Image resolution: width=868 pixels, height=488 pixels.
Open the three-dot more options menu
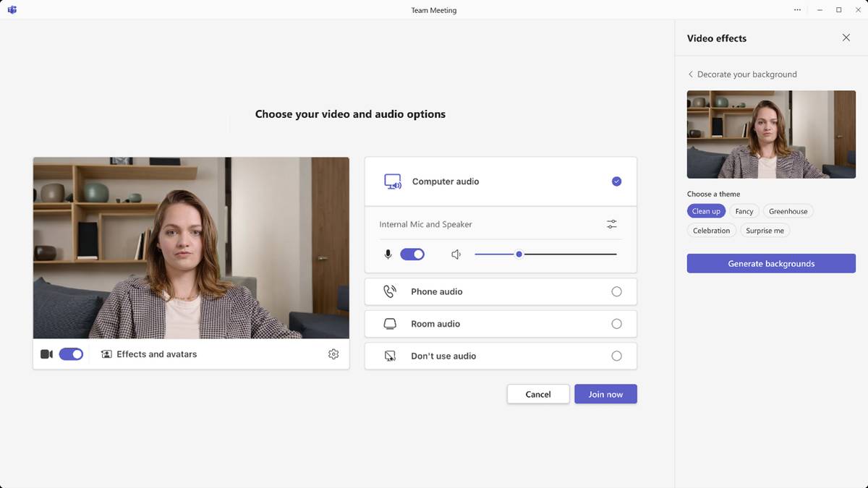point(797,10)
